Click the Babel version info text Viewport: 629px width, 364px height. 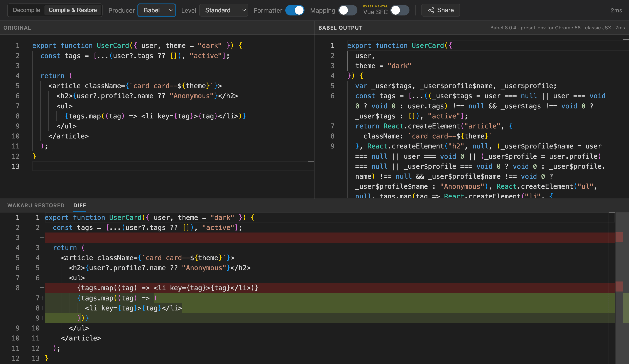point(557,28)
